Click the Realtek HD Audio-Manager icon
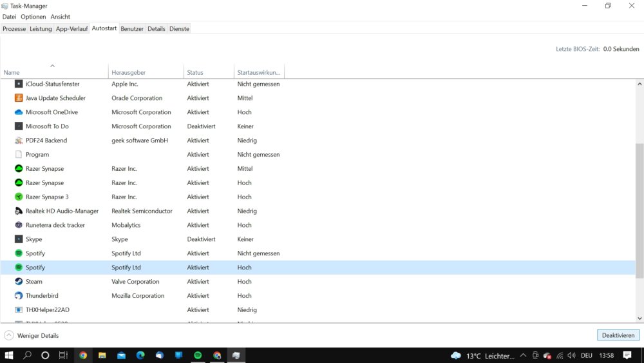644x363 pixels. [x=19, y=211]
